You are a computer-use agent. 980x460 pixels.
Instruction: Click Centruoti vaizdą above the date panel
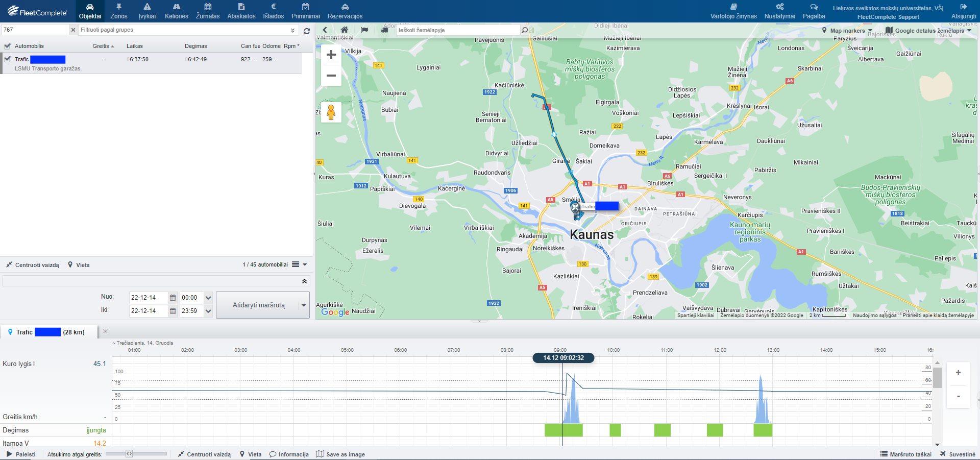(x=33, y=265)
